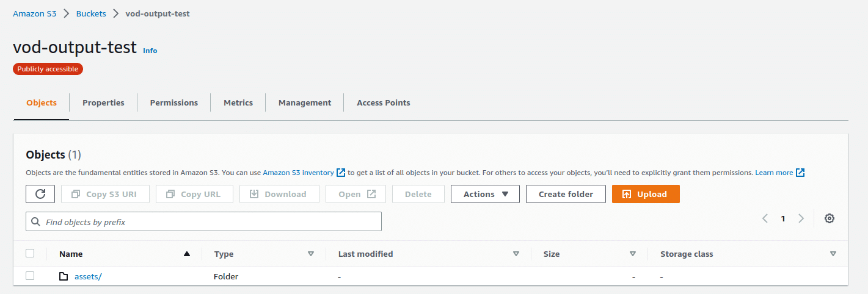
Task: Click the refresh objects icon button
Action: [x=40, y=194]
